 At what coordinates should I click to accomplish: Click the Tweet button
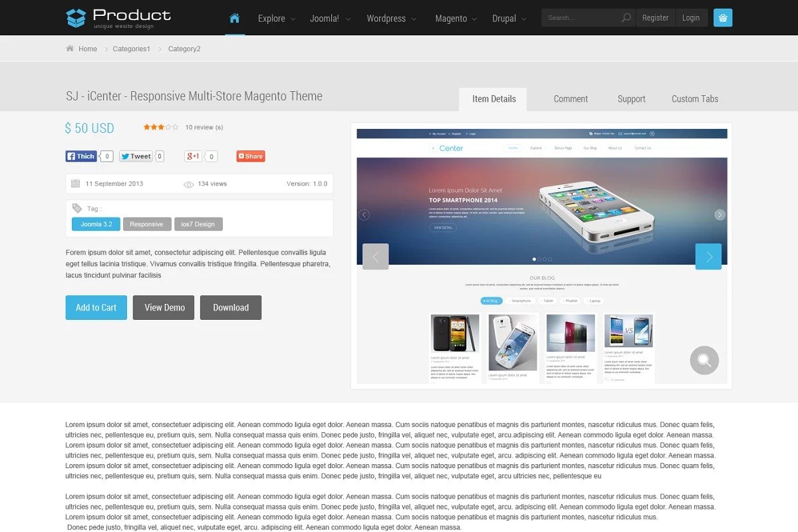click(x=136, y=156)
